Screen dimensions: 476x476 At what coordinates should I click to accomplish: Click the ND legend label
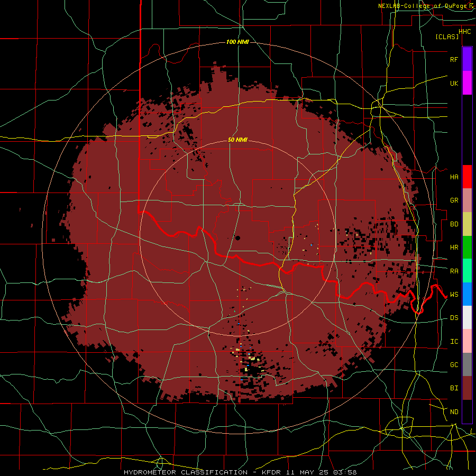pos(454,412)
